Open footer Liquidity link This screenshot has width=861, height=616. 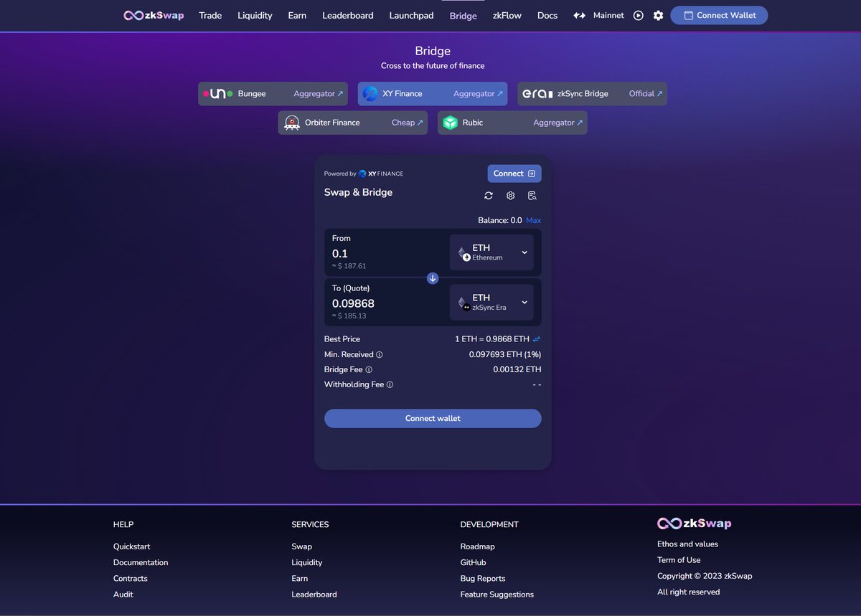pos(307,562)
